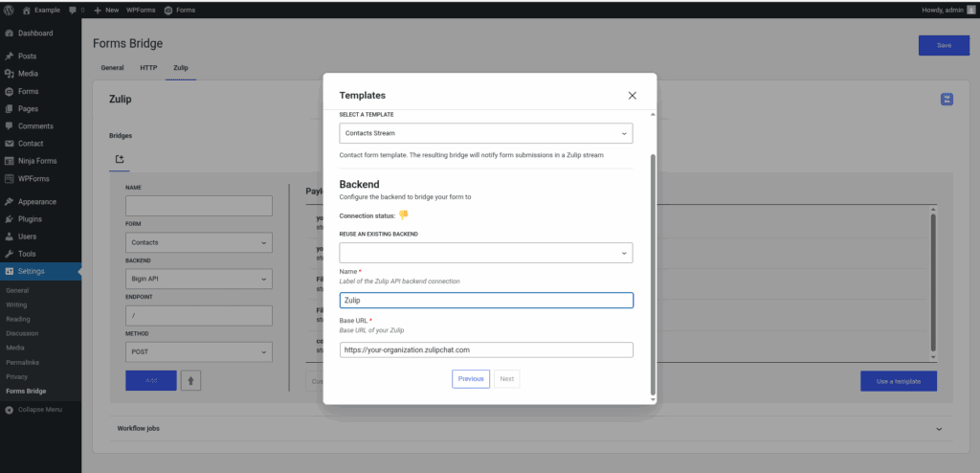This screenshot has height=473, width=980.
Task: Click the Base URL input field
Action: [486, 349]
